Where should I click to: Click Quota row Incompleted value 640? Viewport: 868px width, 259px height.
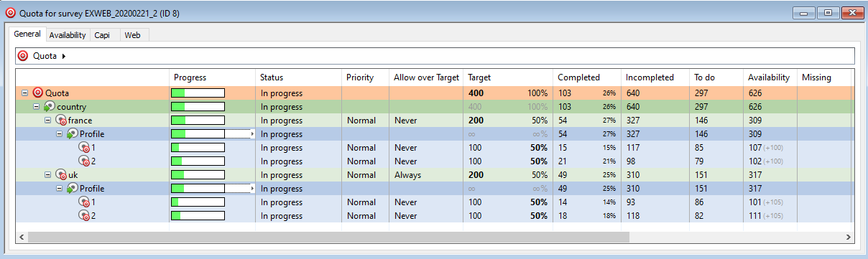point(634,93)
